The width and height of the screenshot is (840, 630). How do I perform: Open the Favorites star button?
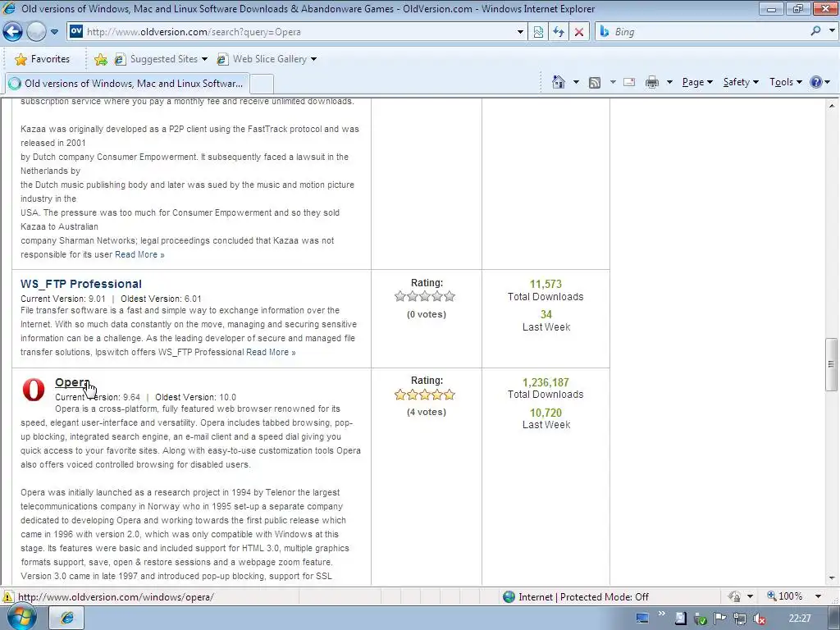43,59
